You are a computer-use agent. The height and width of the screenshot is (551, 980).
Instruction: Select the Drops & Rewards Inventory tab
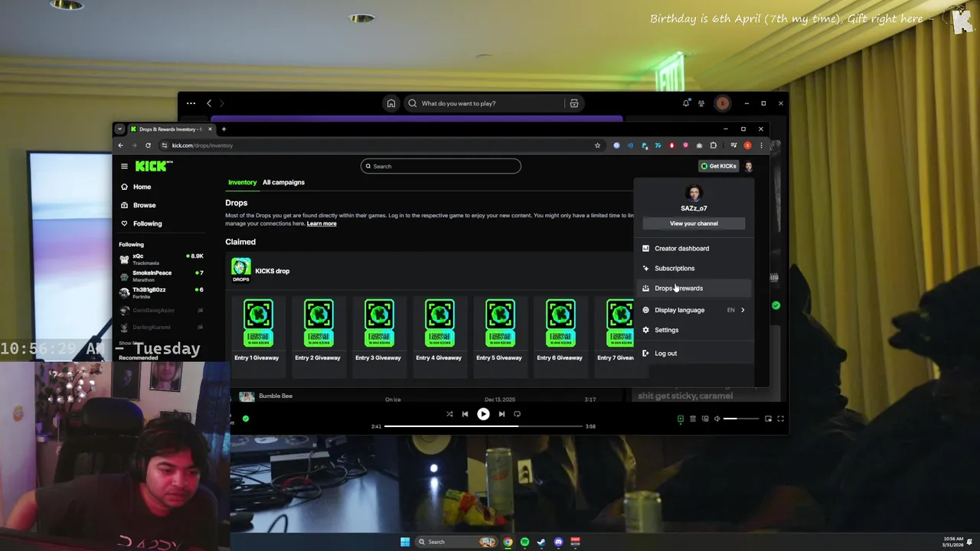pos(170,129)
